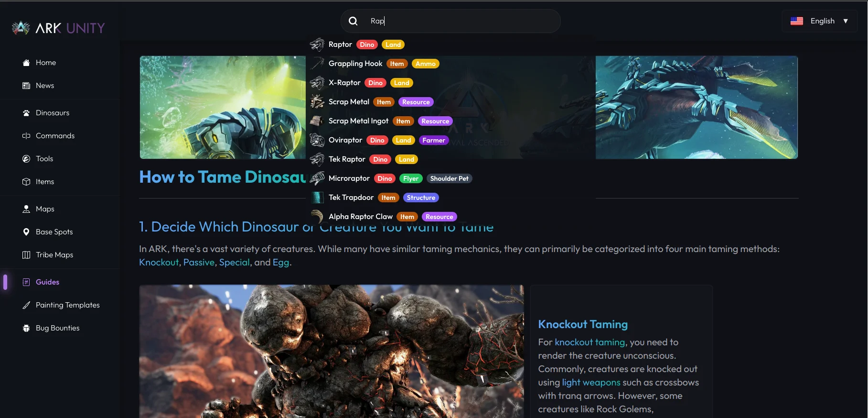Click the Bug Bounties bug icon
This screenshot has height=418, width=868.
[x=26, y=328]
